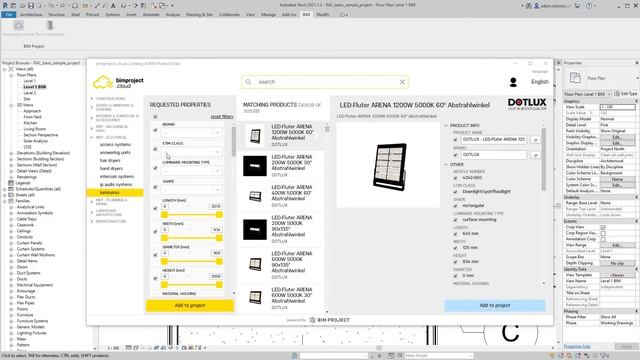Adjust the DIAMETER range slider
The image size is (640, 360).
click(191, 261)
